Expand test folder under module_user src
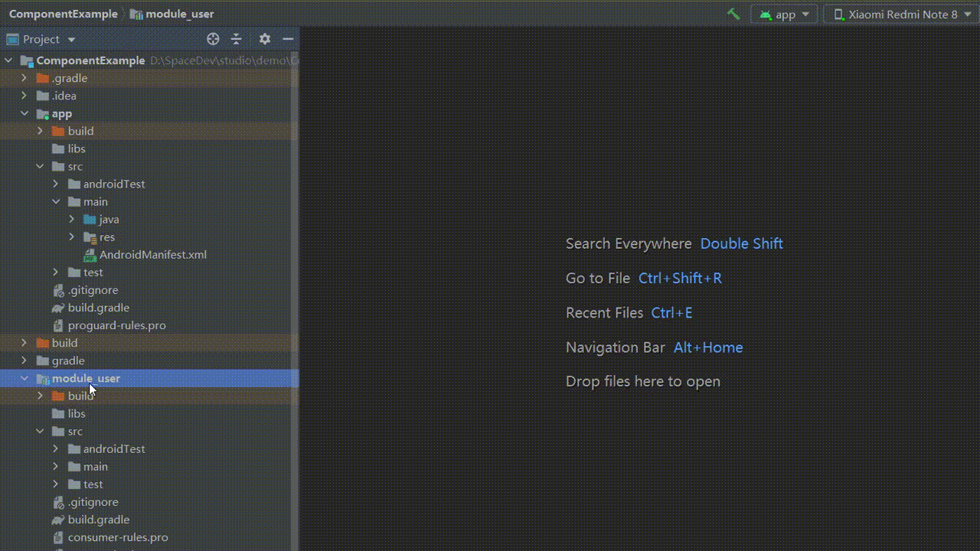This screenshot has height=551, width=980. point(55,484)
